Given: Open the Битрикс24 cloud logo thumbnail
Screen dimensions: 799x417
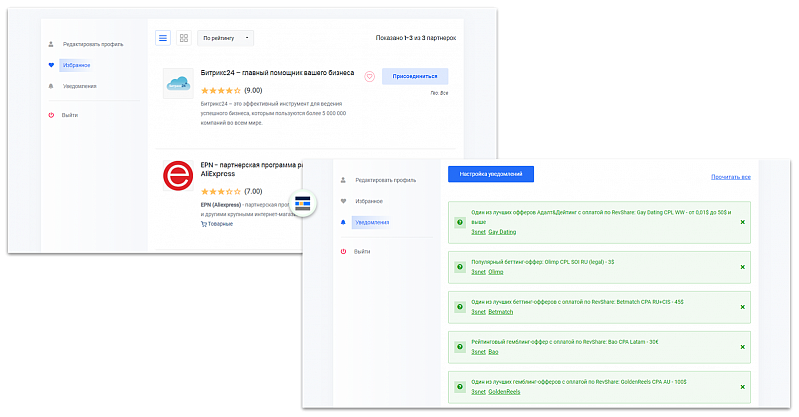Looking at the screenshot, I should point(178,84).
